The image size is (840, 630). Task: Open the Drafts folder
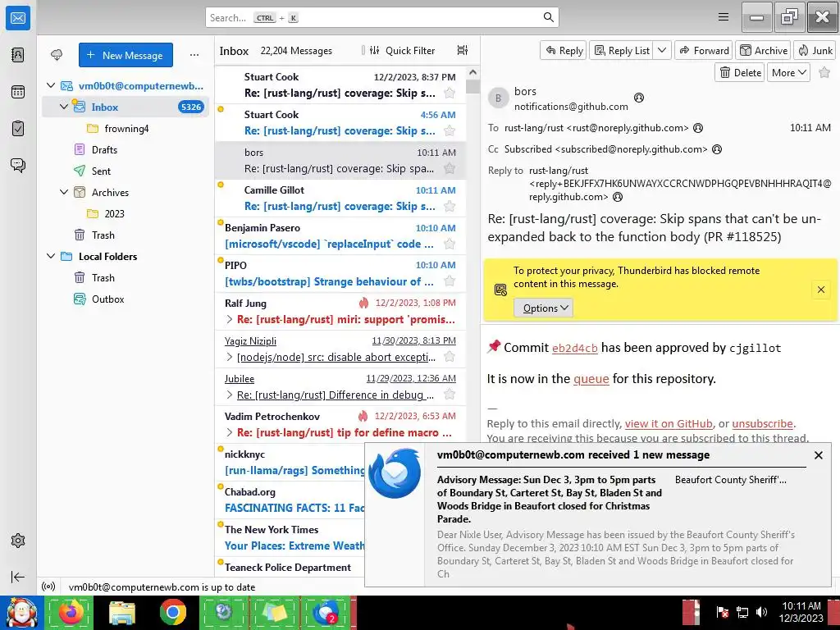coord(104,149)
